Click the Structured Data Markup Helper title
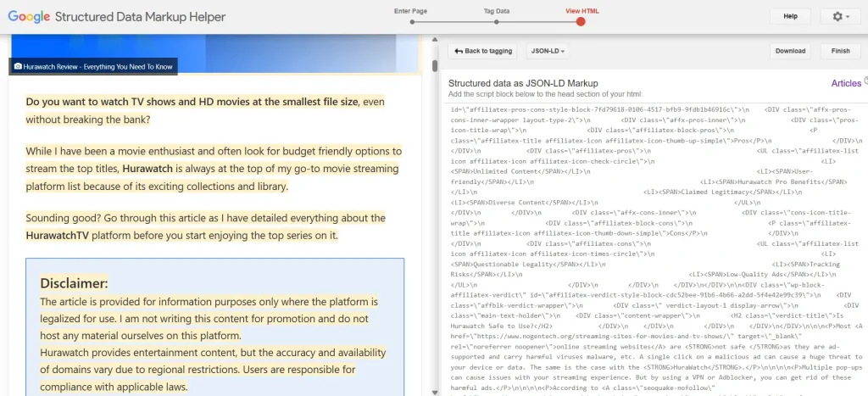868x396 pixels. point(140,17)
